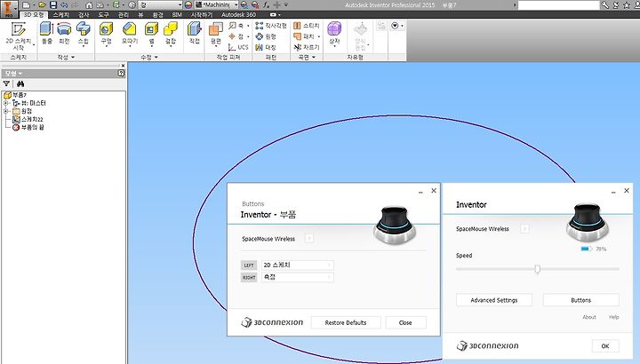The width and height of the screenshot is (640, 364).
Task: Switch to the 시작하기 ribbon tab
Action: (x=202, y=14)
